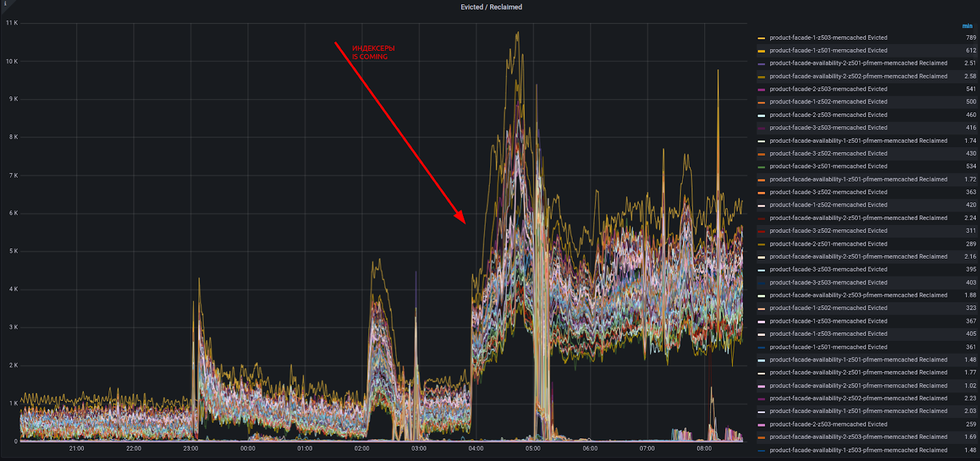Click product-facade-1-z503-memcached Evicted label with min 405
The height and width of the screenshot is (461, 980).
829,333
